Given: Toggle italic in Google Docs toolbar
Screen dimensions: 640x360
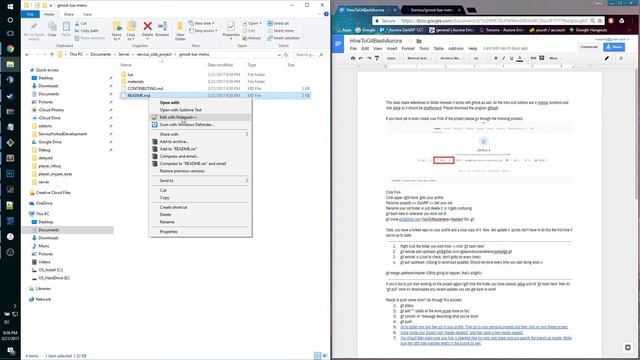Looking at the screenshot, I should point(503,58).
